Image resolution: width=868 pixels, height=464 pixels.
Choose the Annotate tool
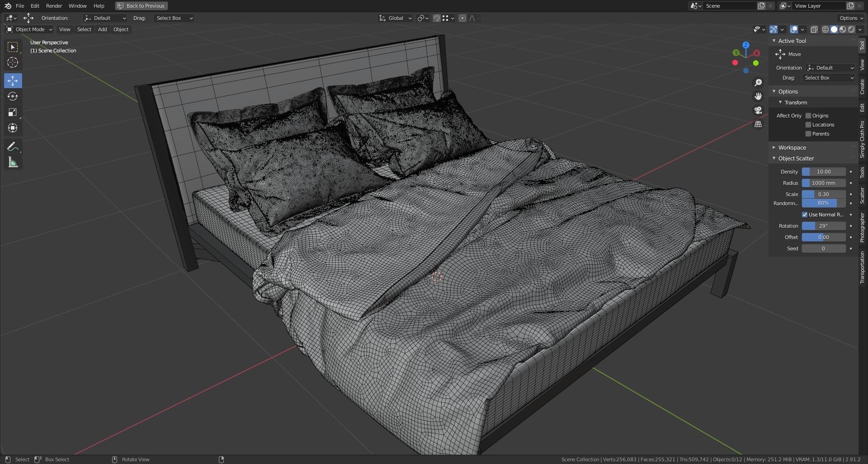tap(13, 146)
